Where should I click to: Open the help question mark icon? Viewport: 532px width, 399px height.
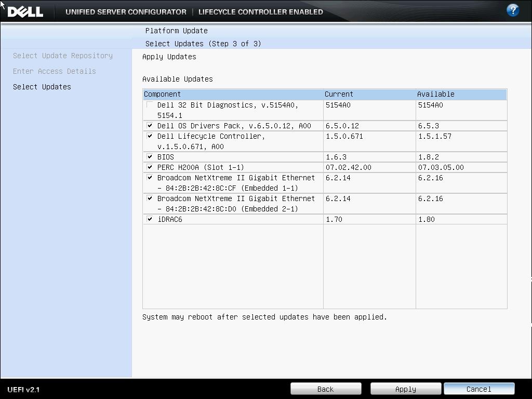(513, 10)
